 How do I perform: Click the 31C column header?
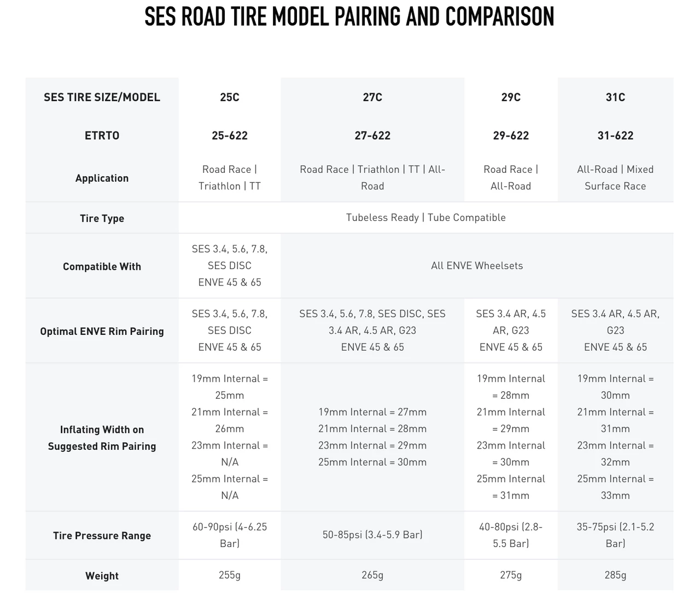615,97
